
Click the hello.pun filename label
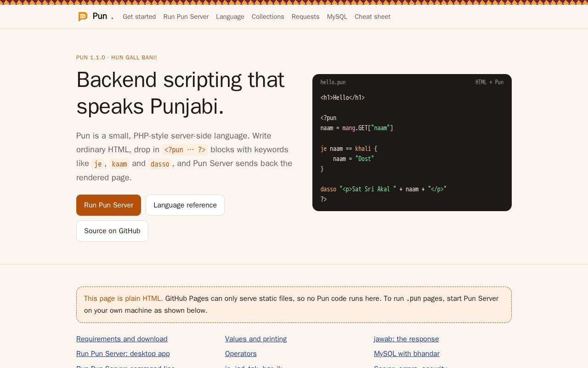click(x=333, y=82)
